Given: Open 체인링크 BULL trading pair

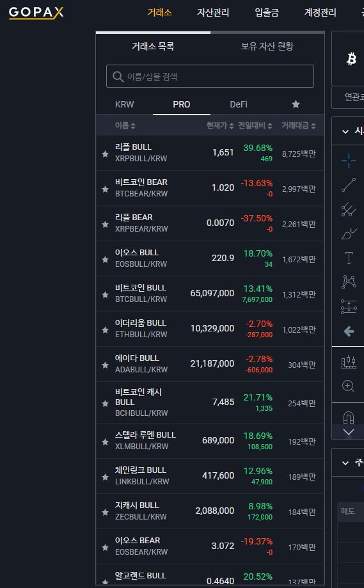Looking at the screenshot, I should (210, 476).
